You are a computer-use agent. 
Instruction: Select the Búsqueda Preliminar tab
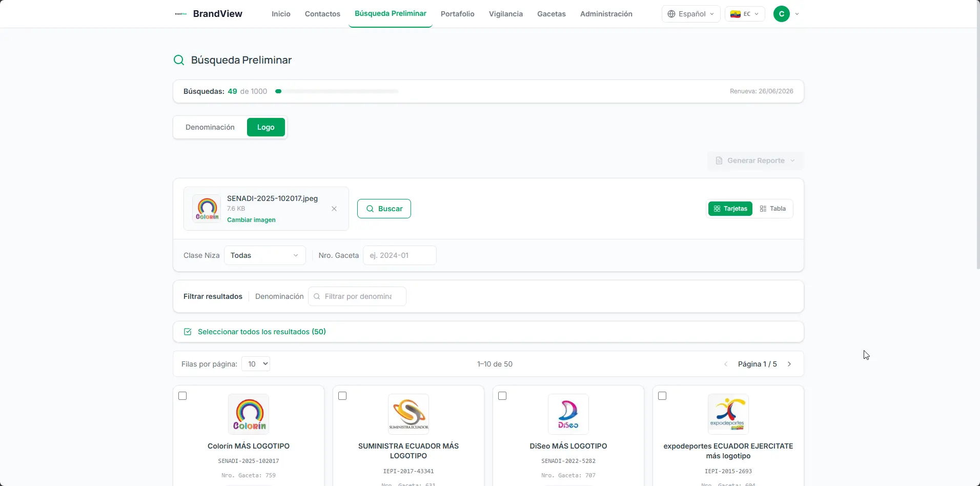(391, 13)
